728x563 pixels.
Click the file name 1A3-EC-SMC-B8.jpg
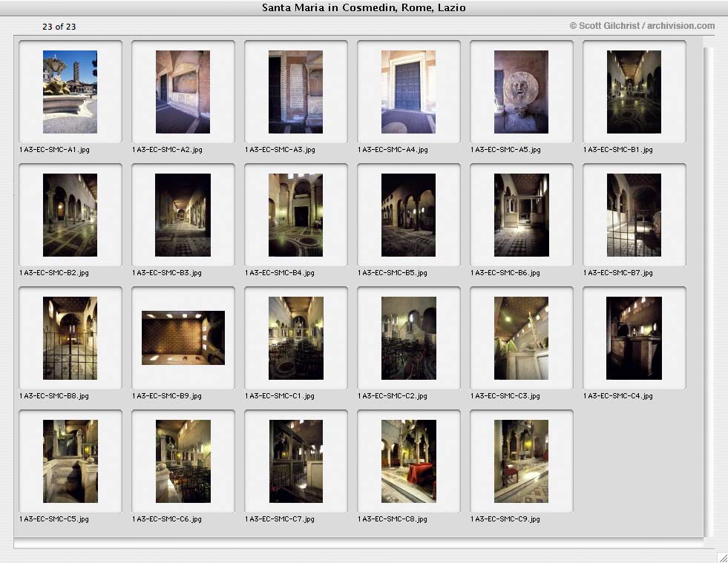[x=54, y=396]
